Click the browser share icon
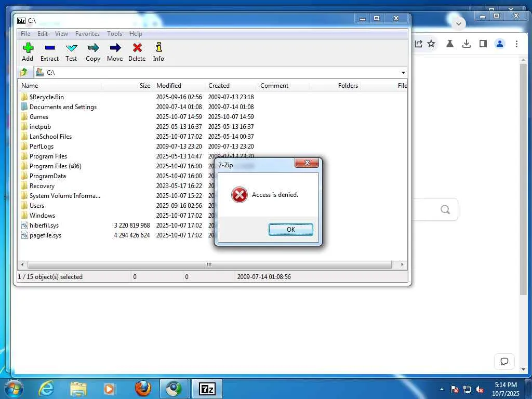Screen dimensions: 532x399 418,44
